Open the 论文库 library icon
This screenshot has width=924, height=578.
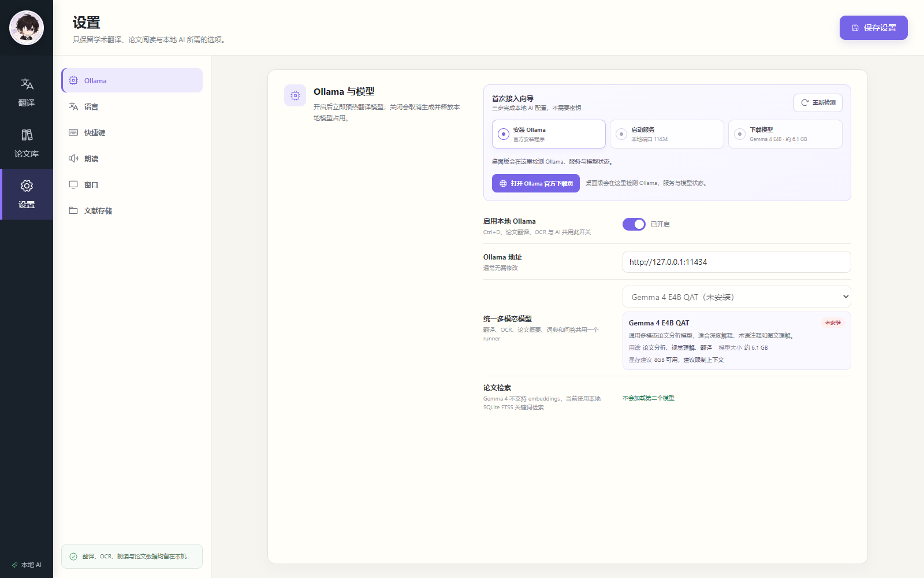point(27,135)
